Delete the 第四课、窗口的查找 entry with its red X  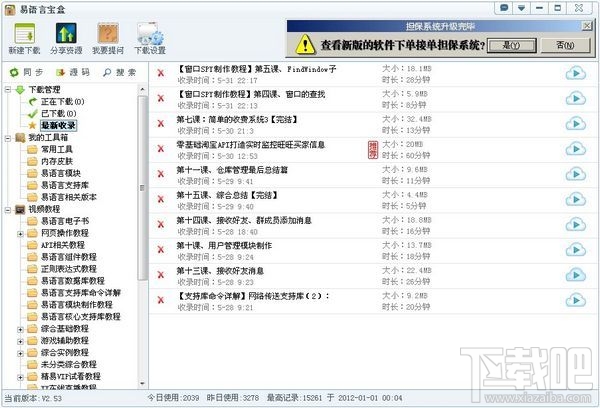point(161,98)
